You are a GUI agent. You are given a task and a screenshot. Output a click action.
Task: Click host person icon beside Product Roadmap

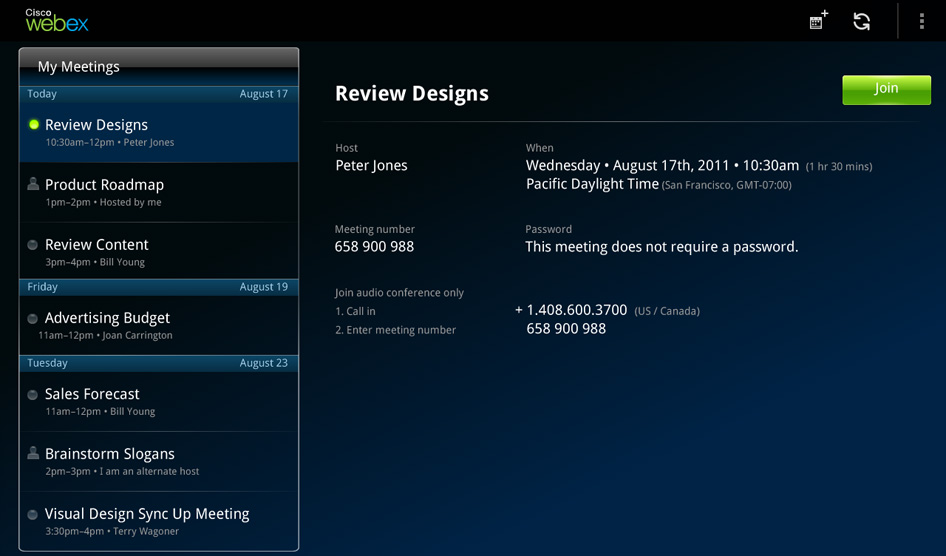pyautogui.click(x=33, y=184)
